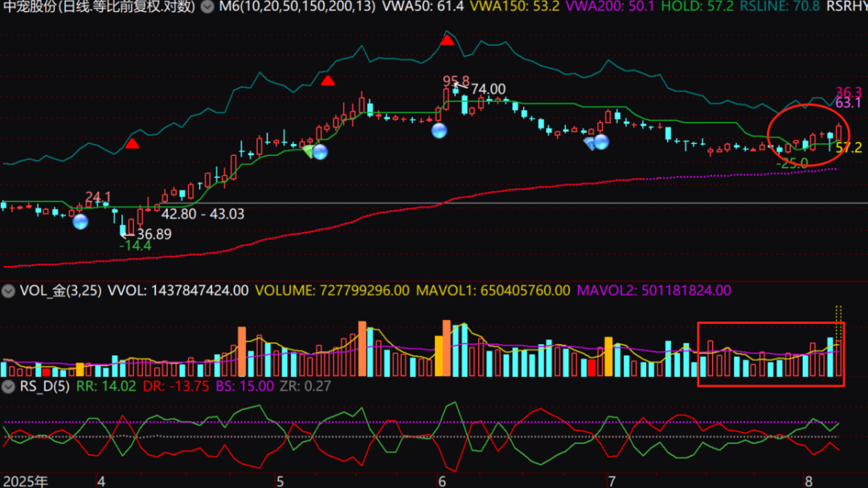Click the red triangle marker at June peak
The height and width of the screenshot is (488, 868).
pyautogui.click(x=447, y=40)
